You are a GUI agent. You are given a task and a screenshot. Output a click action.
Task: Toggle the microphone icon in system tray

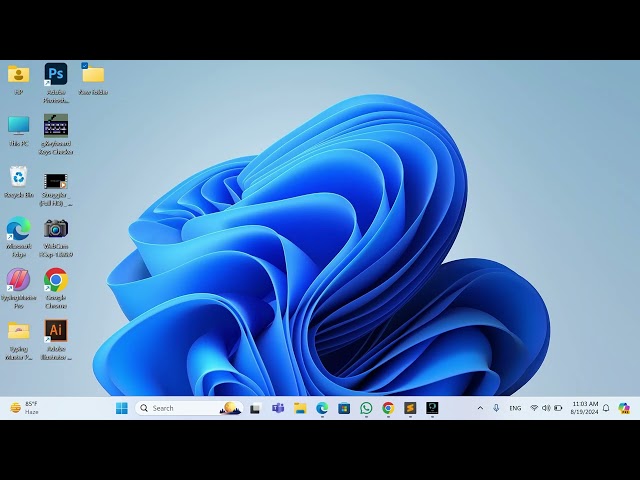[x=496, y=408]
